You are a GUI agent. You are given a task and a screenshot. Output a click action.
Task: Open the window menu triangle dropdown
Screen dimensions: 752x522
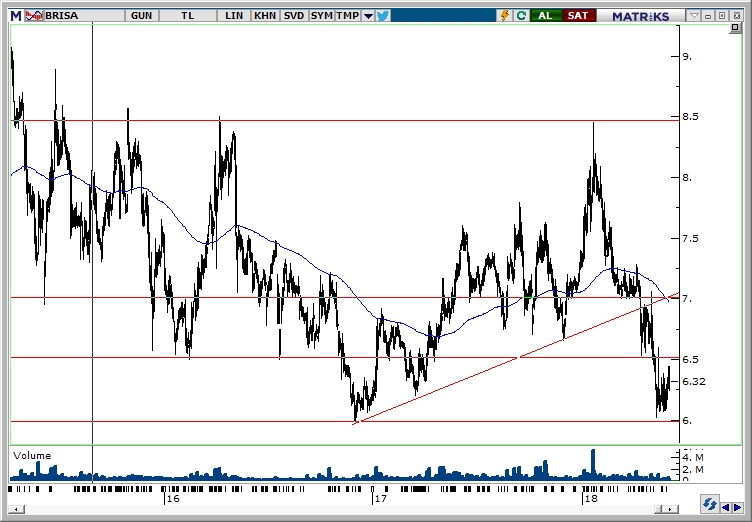pos(694,16)
